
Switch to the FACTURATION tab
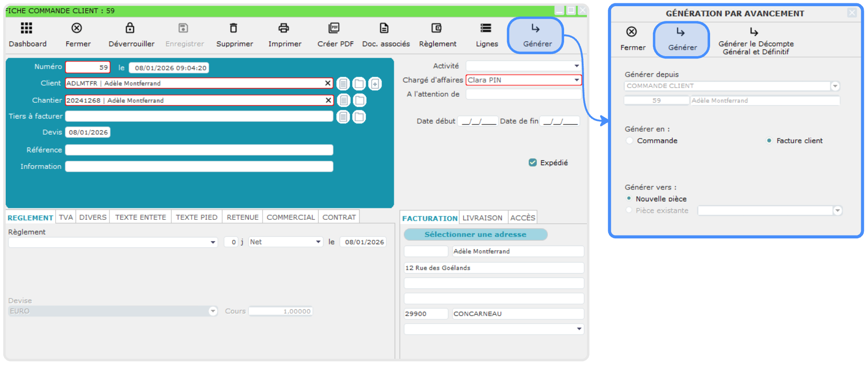click(429, 218)
